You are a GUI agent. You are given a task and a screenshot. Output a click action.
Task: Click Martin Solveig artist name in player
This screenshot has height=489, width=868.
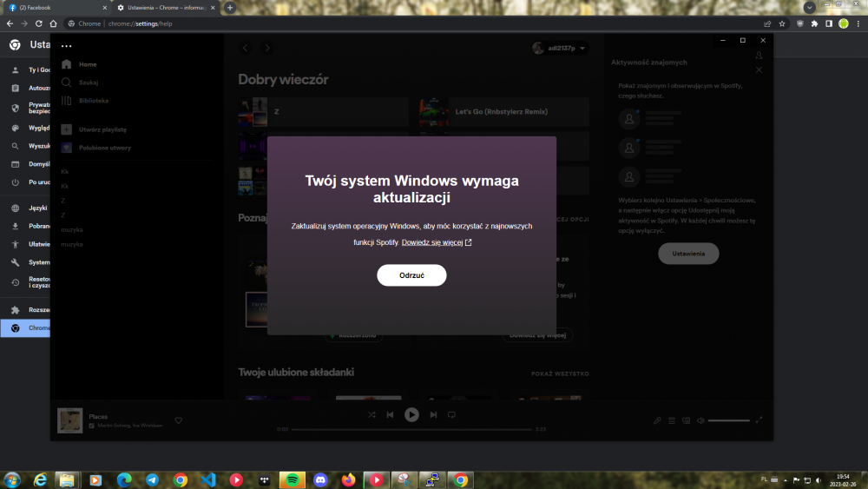[x=113, y=426]
